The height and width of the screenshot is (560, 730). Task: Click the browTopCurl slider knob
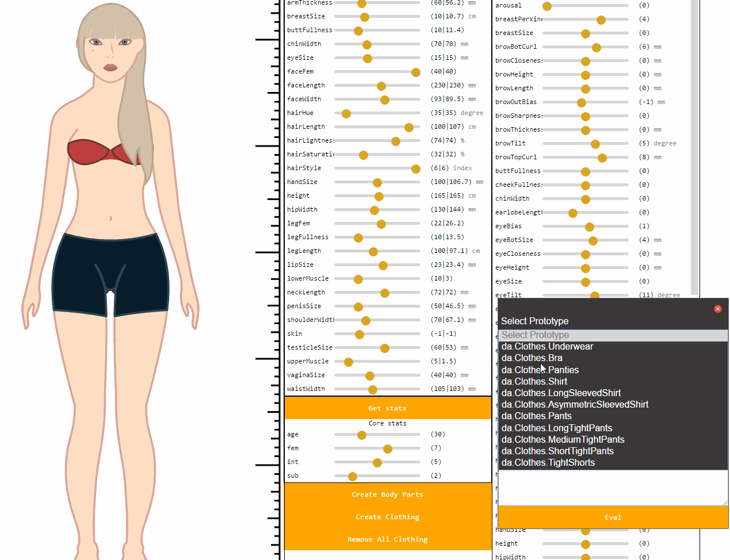pos(602,158)
